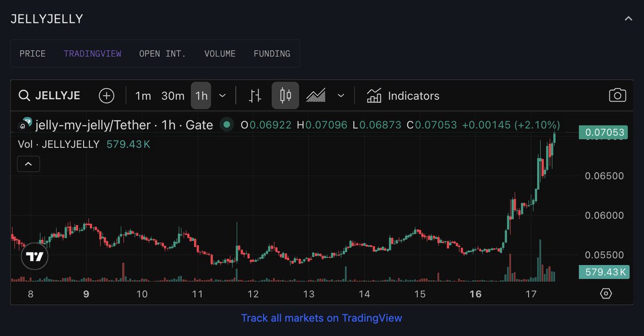Expand the chart style dropdown arrow
644x336 pixels.
click(341, 96)
